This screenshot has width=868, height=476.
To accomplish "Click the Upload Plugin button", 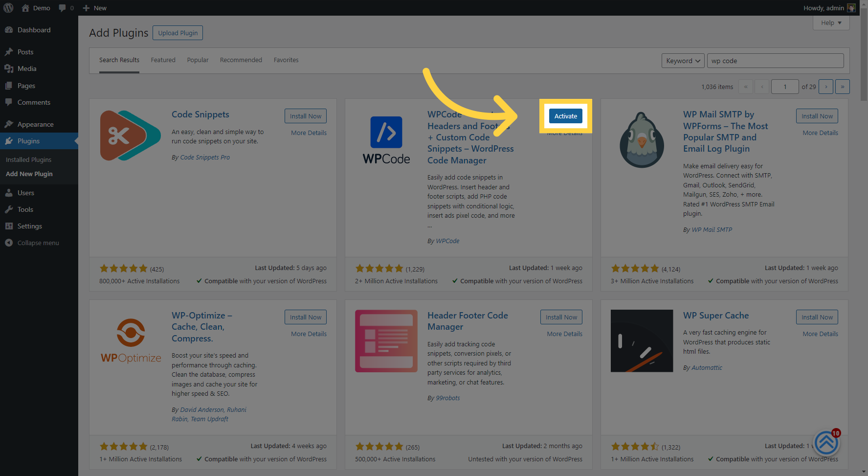I will 178,33.
